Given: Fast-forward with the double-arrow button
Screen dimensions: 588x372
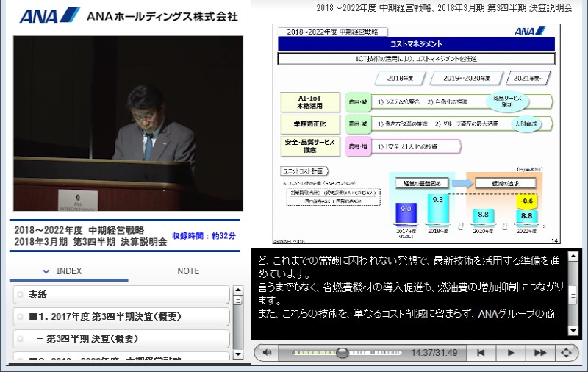Looking at the screenshot, I should coord(540,352).
